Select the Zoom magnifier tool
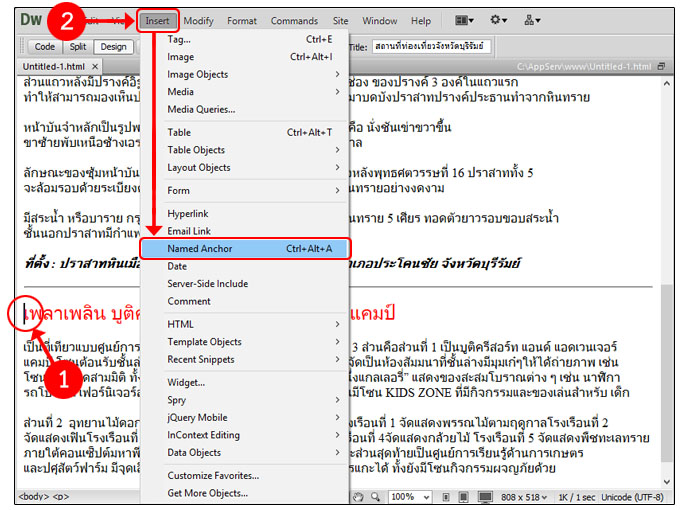The height and width of the screenshot is (510, 691). 375,497
